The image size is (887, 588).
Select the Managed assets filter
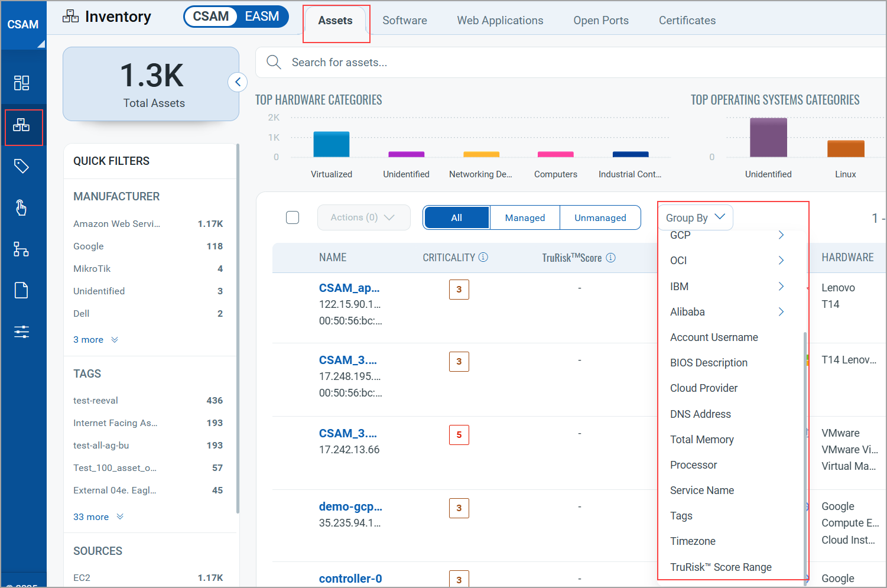coord(525,217)
